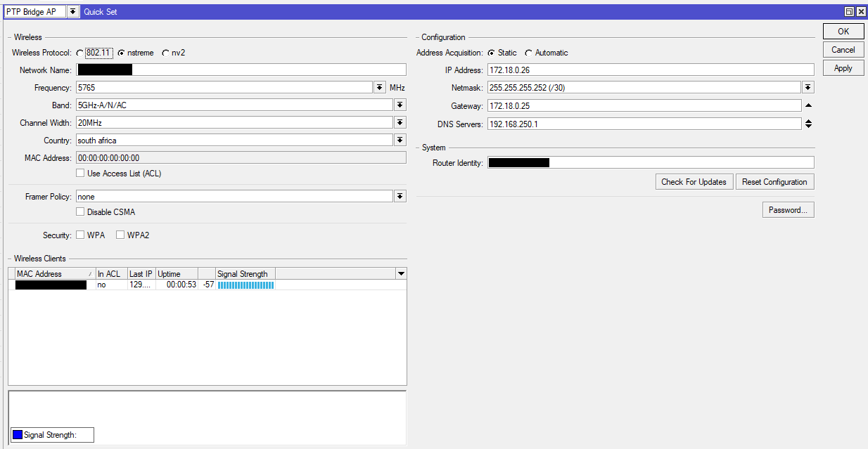Viewport: 868px width, 449px height.
Task: Select the 802.11 wireless protocol radio
Action: [79, 53]
